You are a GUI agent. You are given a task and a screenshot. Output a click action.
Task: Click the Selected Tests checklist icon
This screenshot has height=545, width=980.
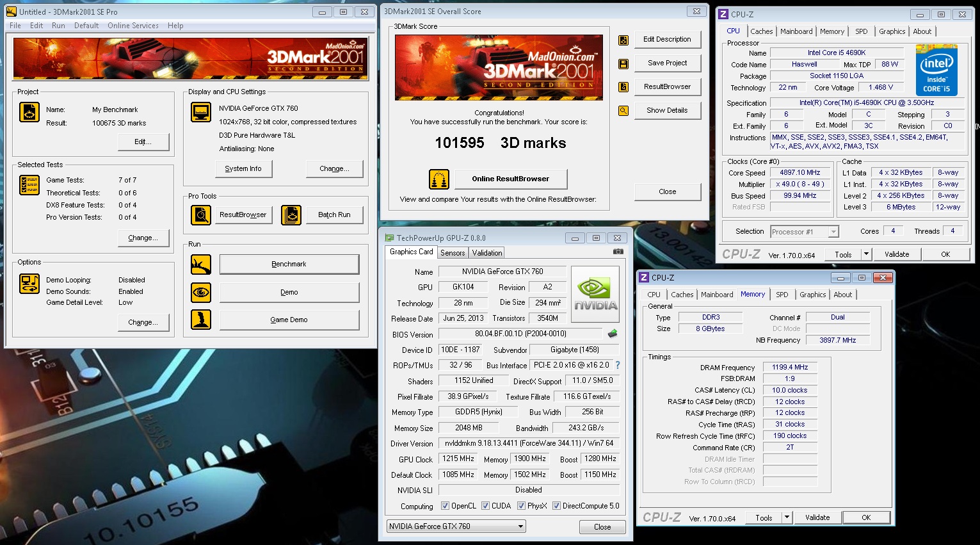click(x=29, y=185)
